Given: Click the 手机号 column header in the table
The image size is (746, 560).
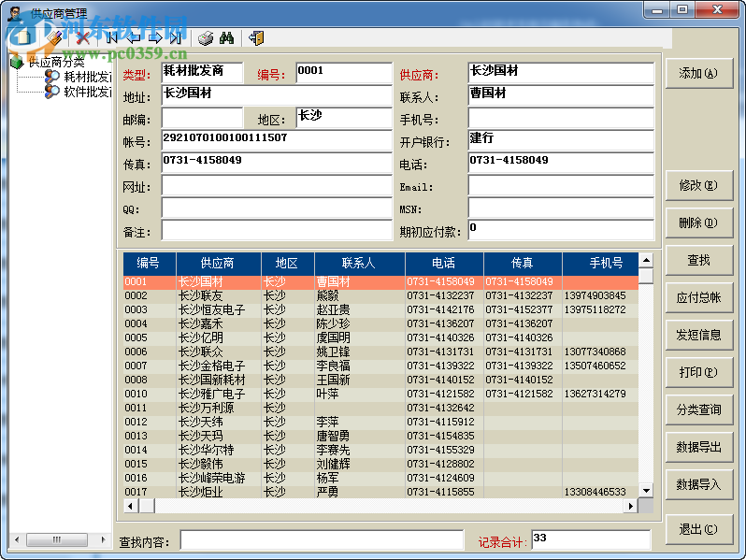Looking at the screenshot, I should (x=600, y=263).
